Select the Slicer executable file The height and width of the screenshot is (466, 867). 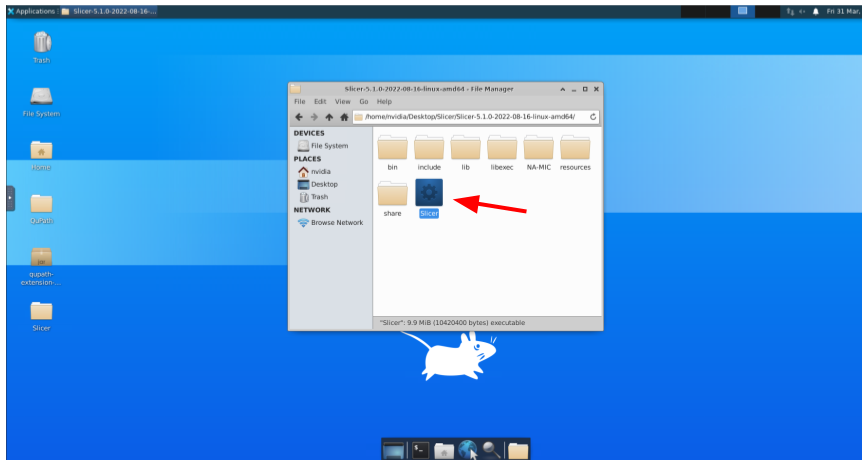click(428, 193)
